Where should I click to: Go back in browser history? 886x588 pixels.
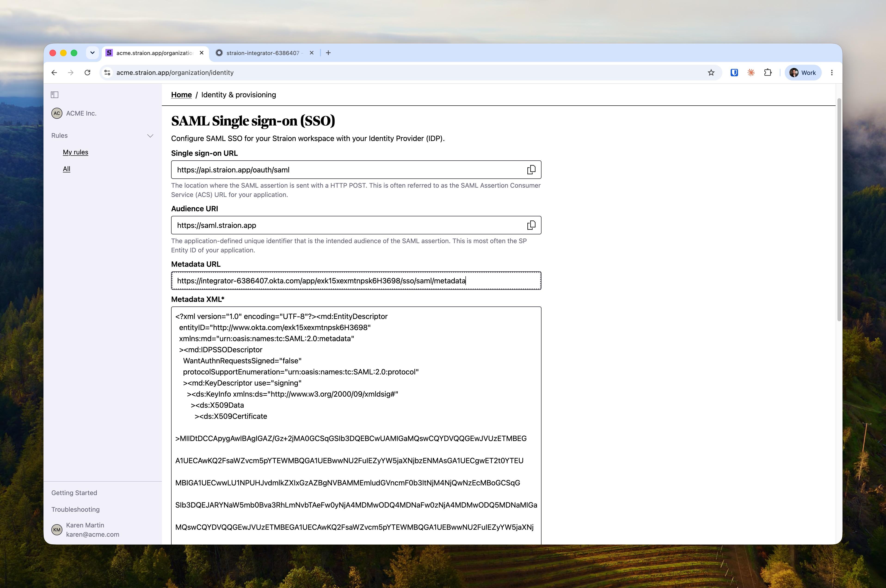tap(54, 73)
